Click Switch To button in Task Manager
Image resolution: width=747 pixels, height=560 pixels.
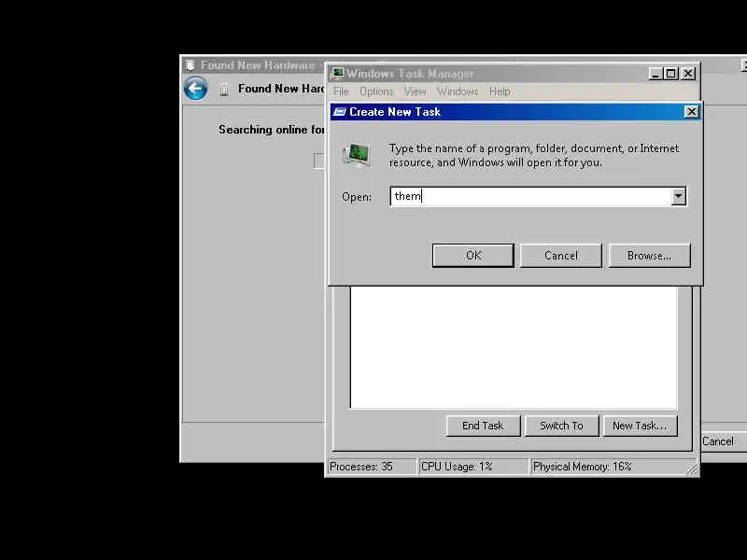pos(561,426)
